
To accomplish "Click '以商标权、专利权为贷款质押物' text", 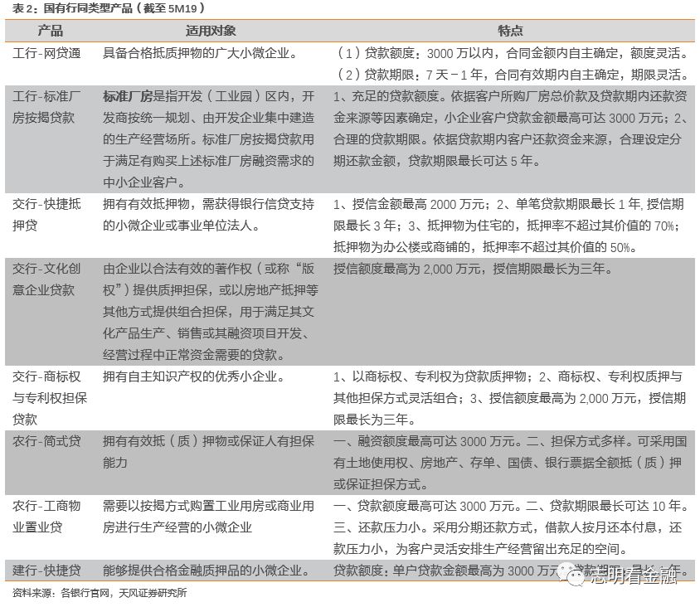I will click(x=439, y=376).
